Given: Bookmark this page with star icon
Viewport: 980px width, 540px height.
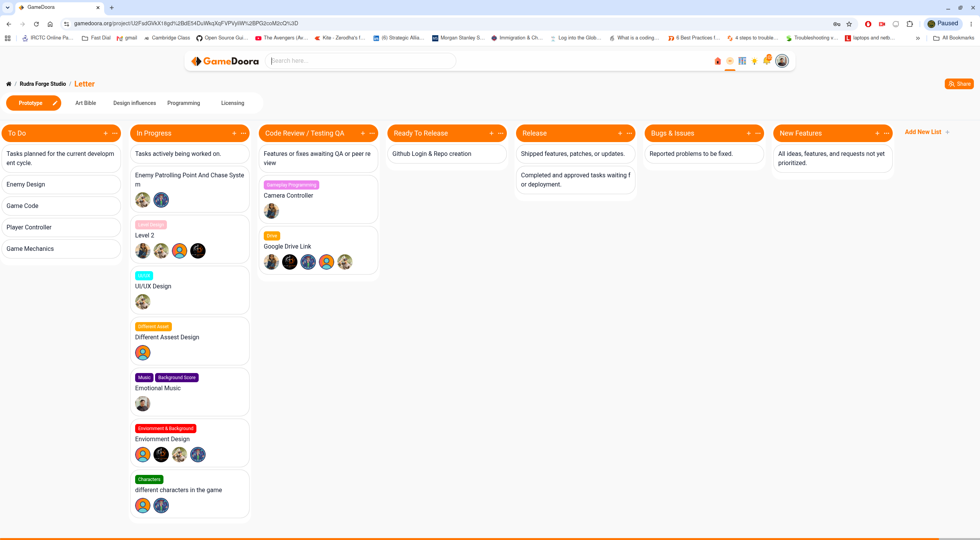Looking at the screenshot, I should tap(849, 24).
